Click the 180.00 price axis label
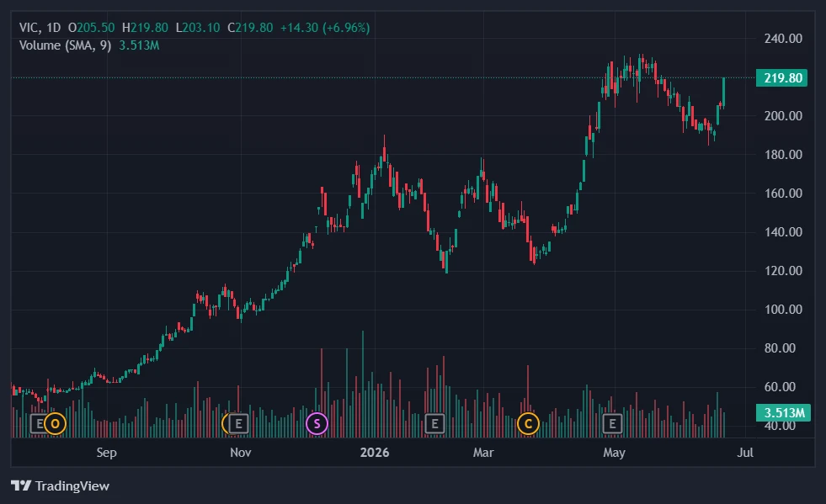This screenshot has width=826, height=504. 783,155
